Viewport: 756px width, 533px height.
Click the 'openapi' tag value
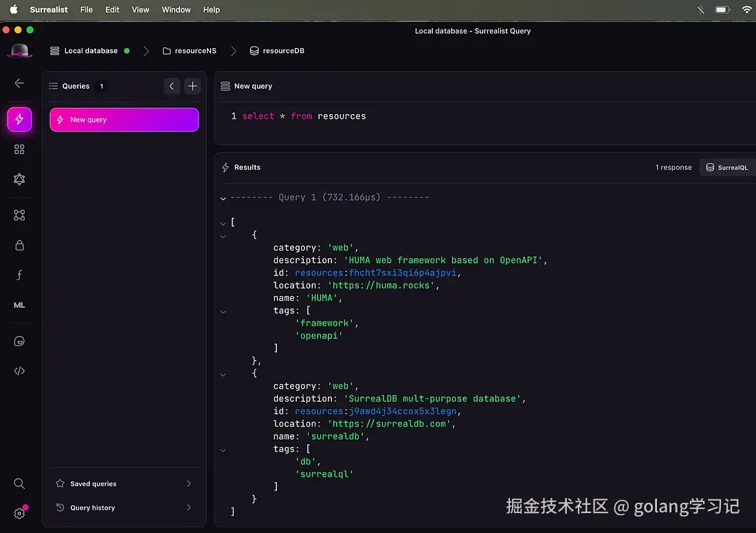click(x=319, y=335)
